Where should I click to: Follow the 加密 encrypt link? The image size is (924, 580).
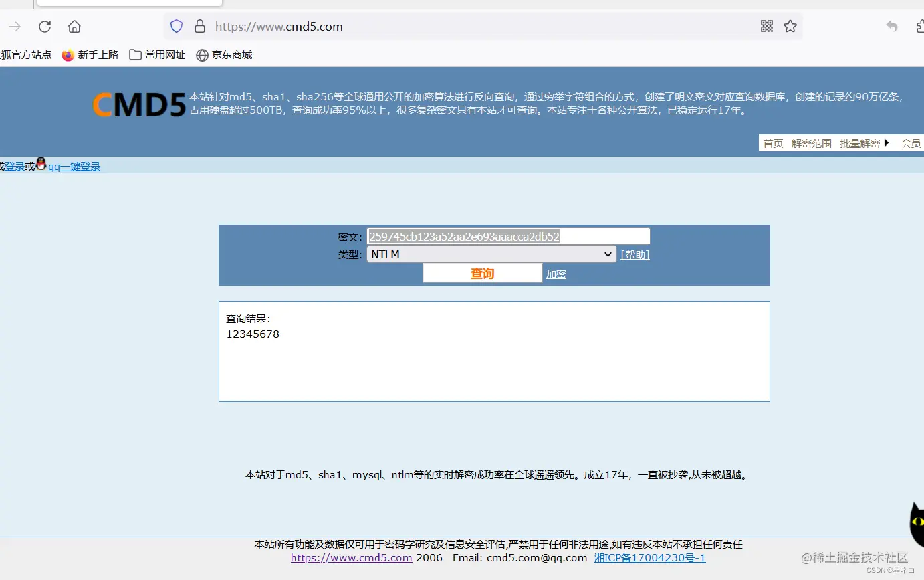[x=556, y=274]
